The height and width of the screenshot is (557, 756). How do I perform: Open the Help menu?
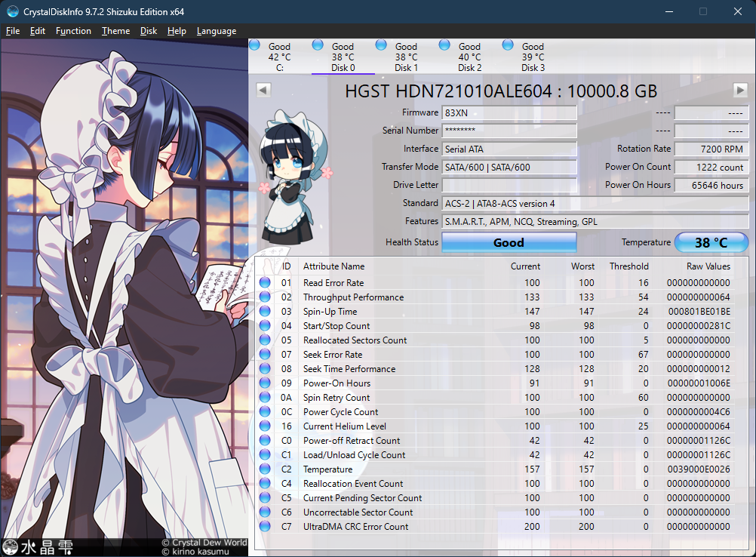177,31
